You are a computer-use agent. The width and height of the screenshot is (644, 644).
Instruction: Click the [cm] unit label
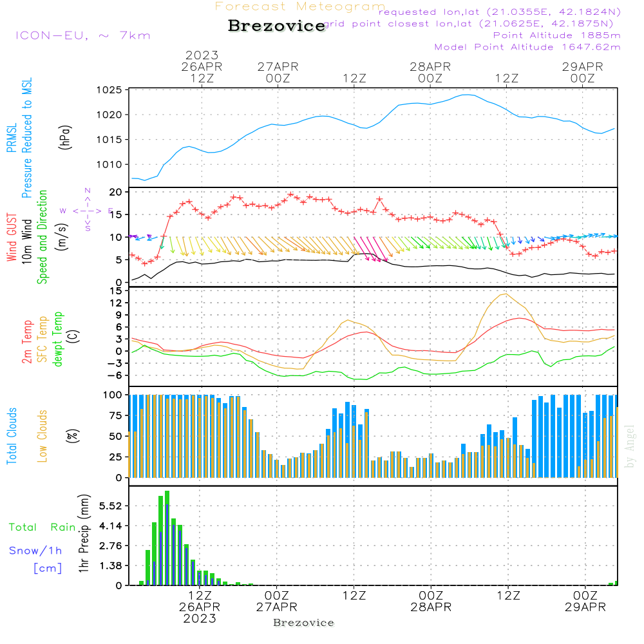48,568
